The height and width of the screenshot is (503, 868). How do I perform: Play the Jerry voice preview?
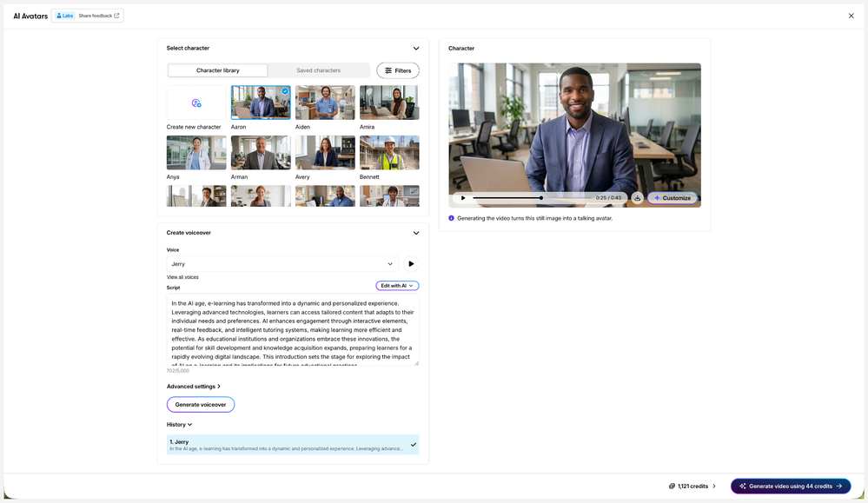pyautogui.click(x=410, y=264)
